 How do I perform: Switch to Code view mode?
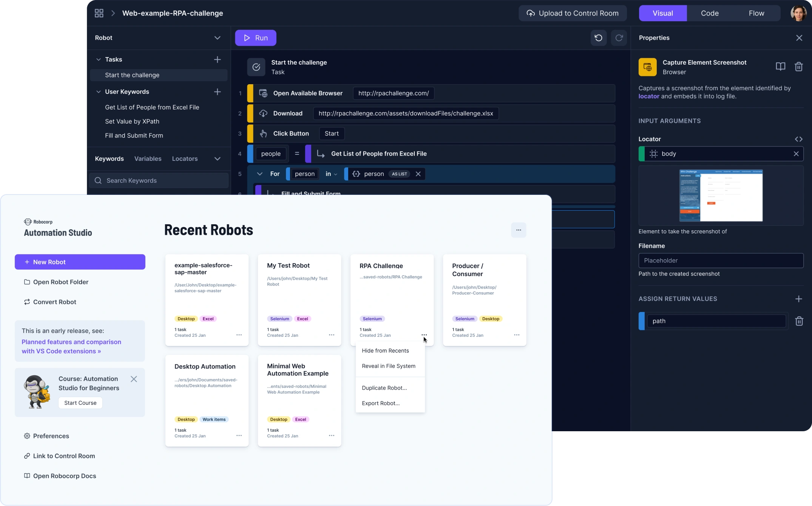click(x=709, y=13)
